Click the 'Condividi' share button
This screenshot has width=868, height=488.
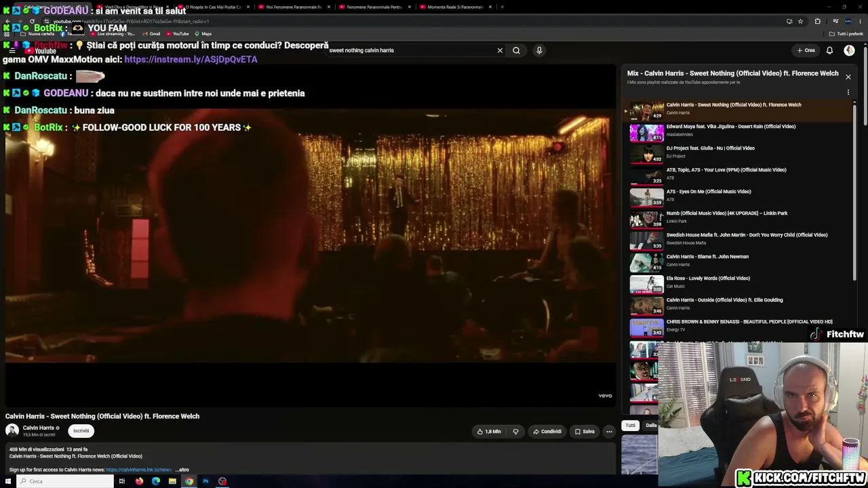click(547, 432)
